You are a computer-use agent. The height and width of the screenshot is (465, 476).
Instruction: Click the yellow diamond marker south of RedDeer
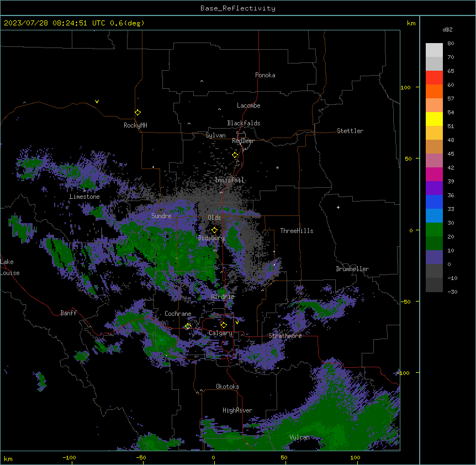[x=235, y=155]
